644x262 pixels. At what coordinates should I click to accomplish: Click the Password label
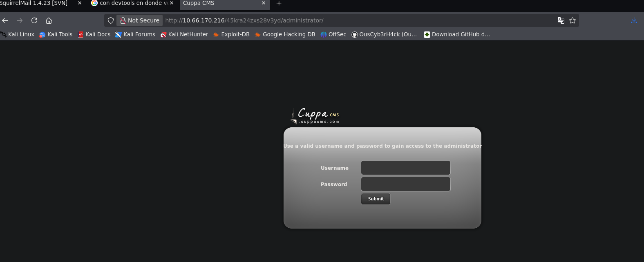[x=334, y=184]
